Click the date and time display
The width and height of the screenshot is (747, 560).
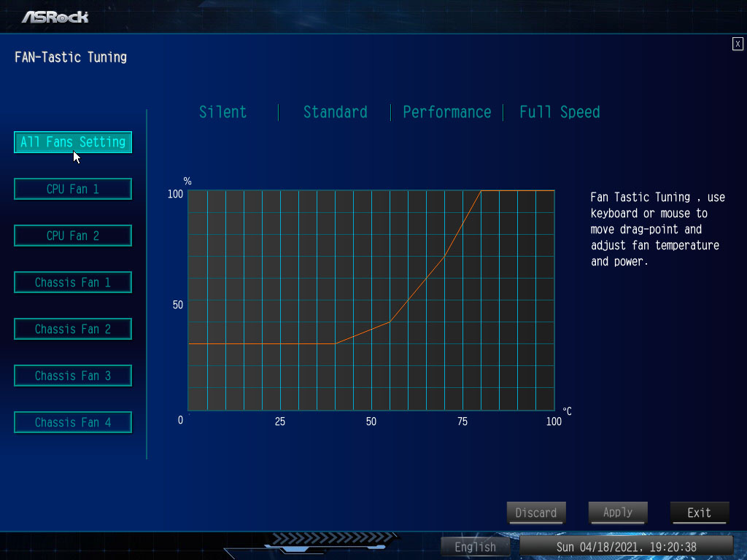tap(626, 547)
